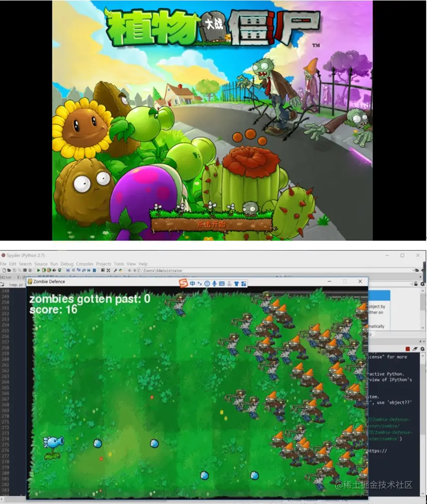
Task: Click the 'score: 16' text in game
Action: coord(53,309)
